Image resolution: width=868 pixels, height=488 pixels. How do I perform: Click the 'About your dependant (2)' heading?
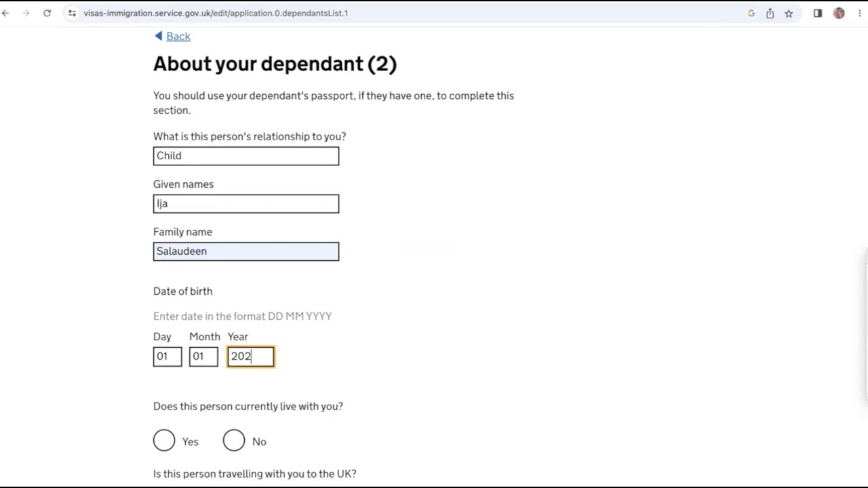point(275,64)
